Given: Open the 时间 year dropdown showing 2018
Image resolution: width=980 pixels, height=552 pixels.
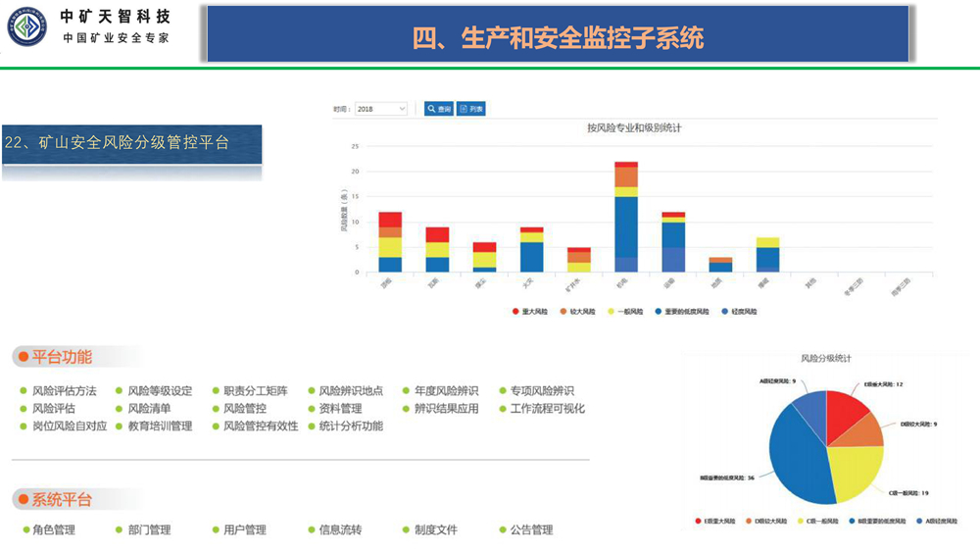Looking at the screenshot, I should [380, 109].
